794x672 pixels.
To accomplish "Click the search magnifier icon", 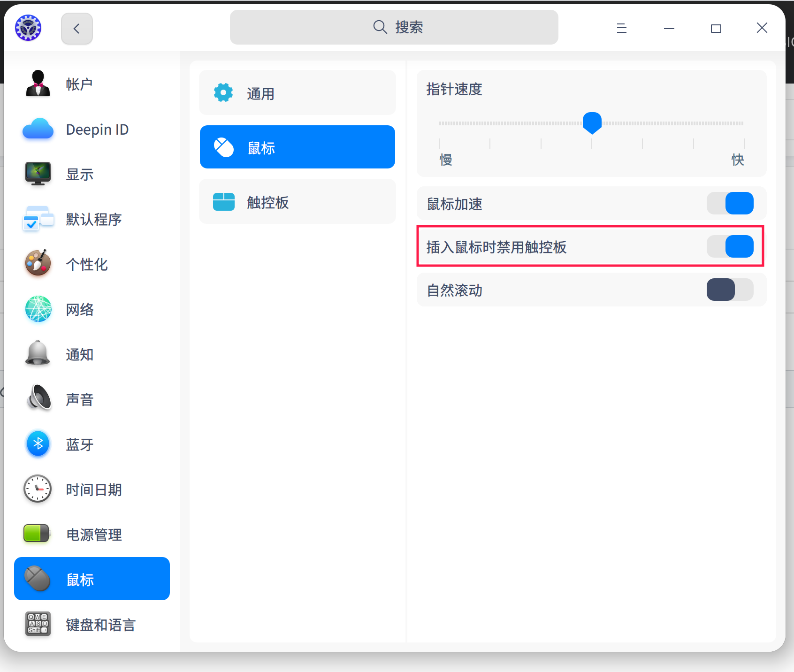I will (380, 27).
